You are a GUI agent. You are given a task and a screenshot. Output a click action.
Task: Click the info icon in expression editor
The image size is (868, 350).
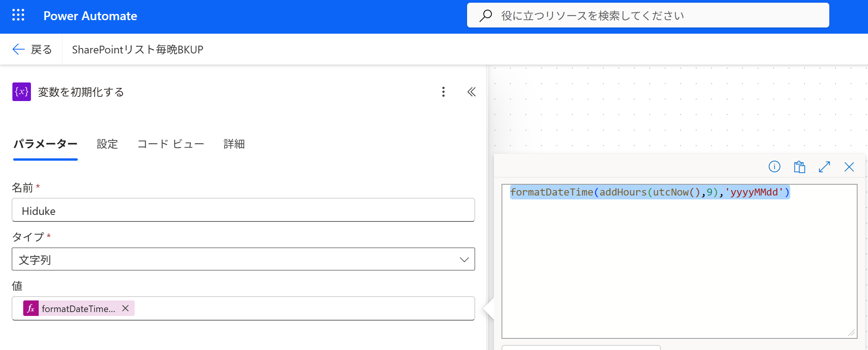(x=774, y=167)
